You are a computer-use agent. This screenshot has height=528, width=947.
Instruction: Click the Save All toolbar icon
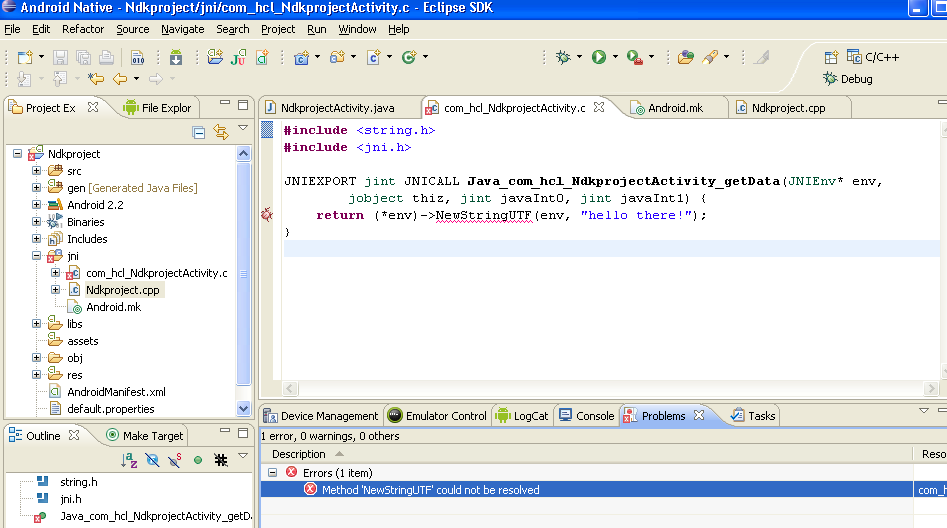click(x=83, y=57)
